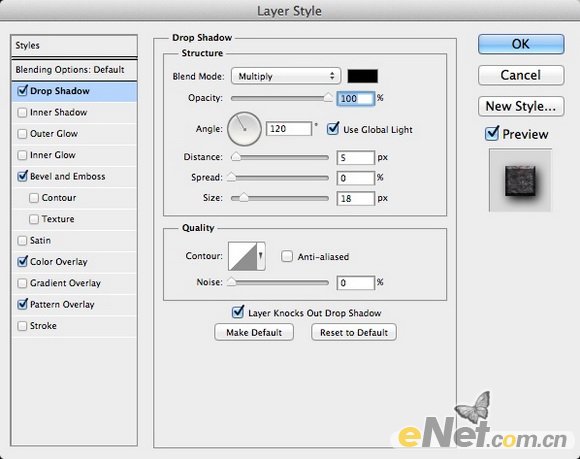Open the Pattern Overlay settings
Viewport: 580px width, 459px height.
click(x=62, y=304)
